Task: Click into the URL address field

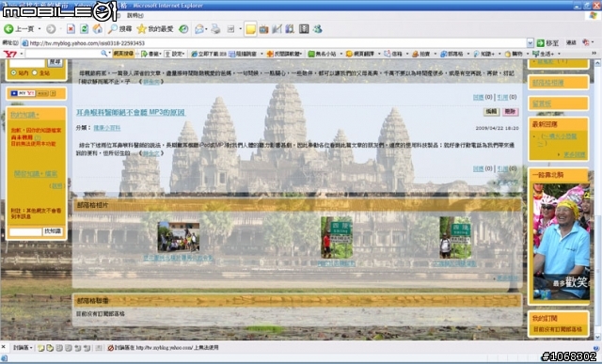Action: [274, 43]
